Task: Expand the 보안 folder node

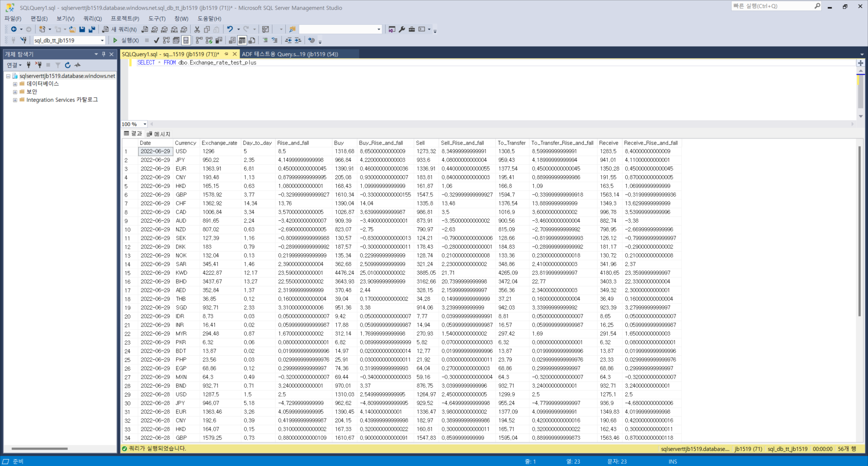Action: click(x=15, y=92)
